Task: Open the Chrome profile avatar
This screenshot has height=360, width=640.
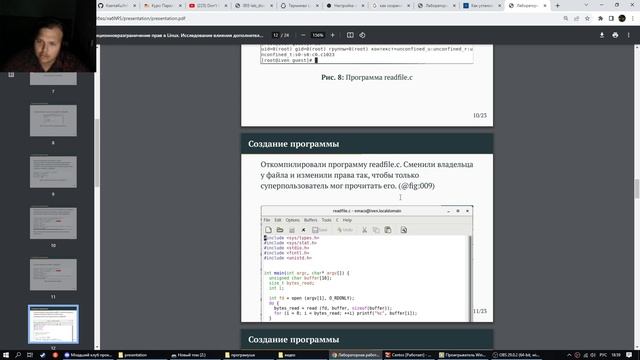Action: point(622,18)
